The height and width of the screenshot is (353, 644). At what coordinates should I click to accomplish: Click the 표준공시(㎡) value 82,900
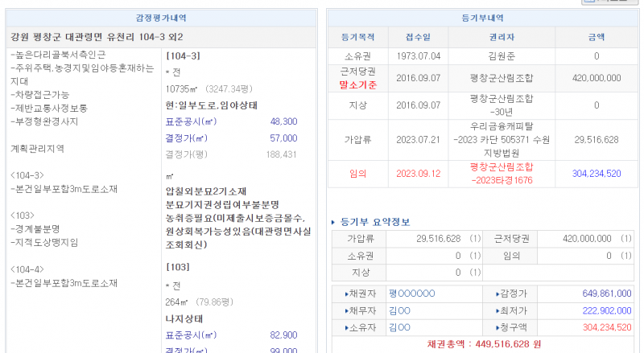tap(283, 335)
